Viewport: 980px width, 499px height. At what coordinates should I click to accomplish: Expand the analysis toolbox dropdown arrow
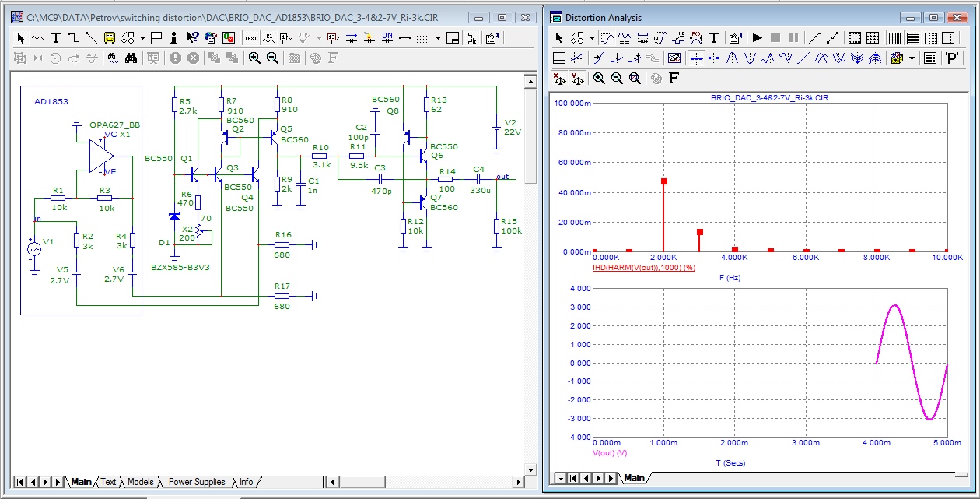pyautogui.click(x=912, y=58)
